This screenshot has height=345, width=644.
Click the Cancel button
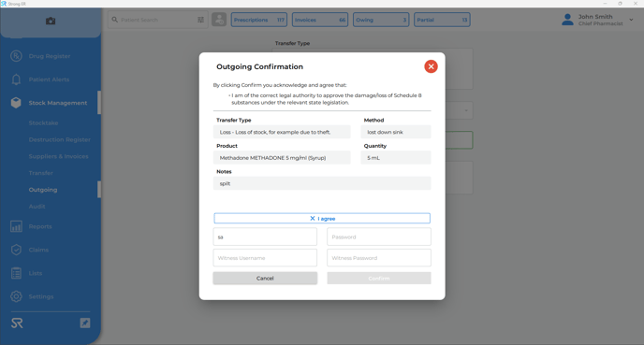(265, 278)
